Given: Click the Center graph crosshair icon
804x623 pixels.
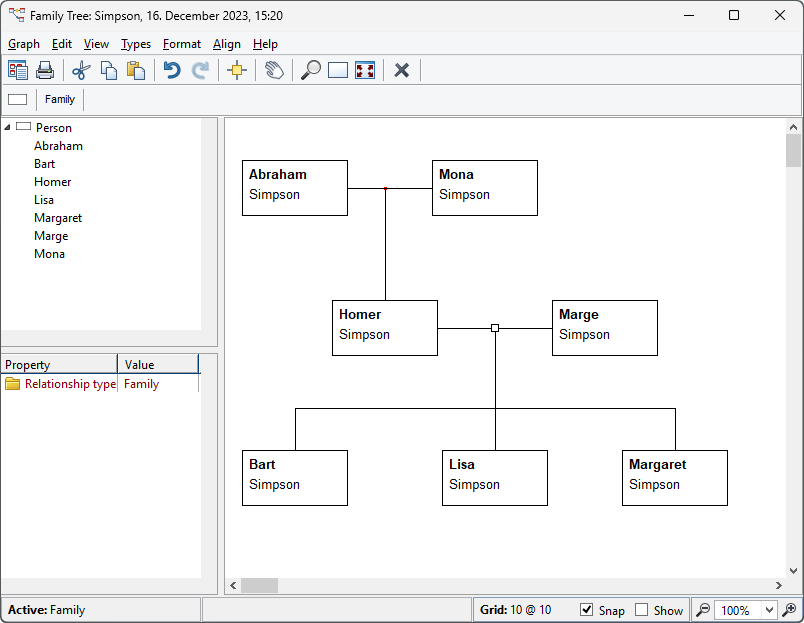Looking at the screenshot, I should (237, 70).
